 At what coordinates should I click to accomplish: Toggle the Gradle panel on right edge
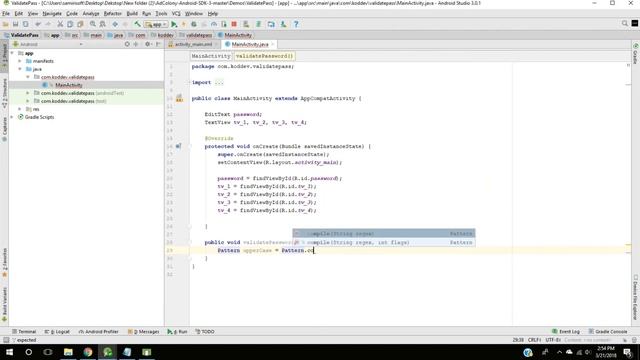click(636, 54)
